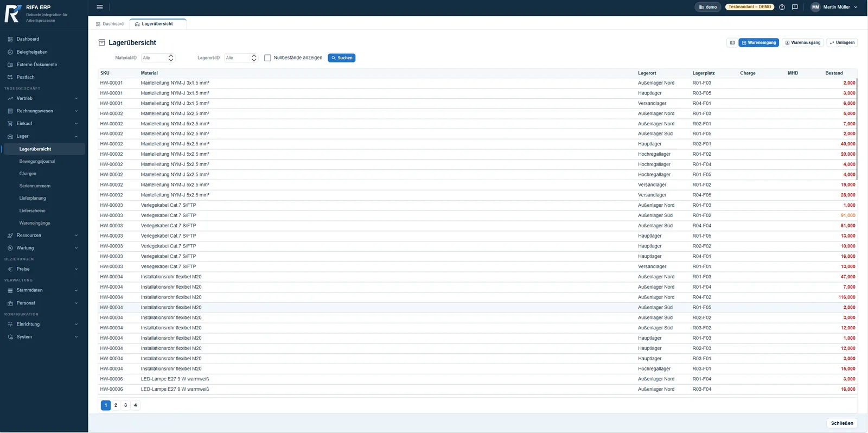Click the Stammdaten sidebar icon
The height and width of the screenshot is (433, 868).
[10, 290]
